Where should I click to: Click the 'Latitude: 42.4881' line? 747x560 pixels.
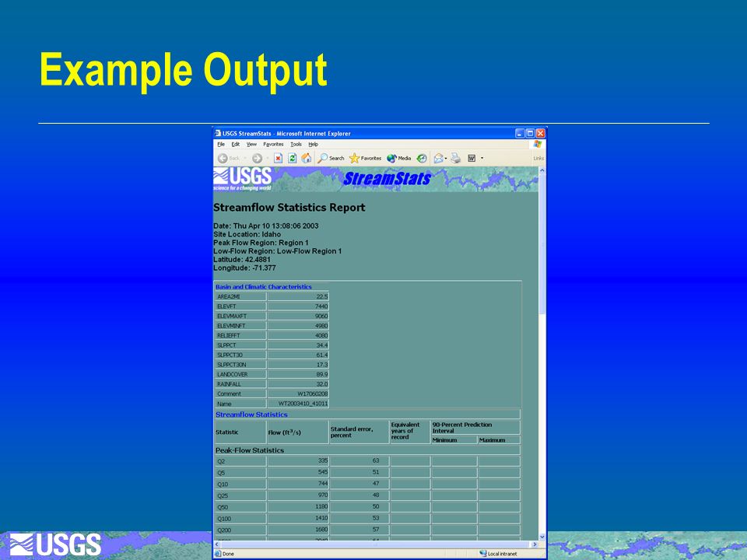[242, 260]
